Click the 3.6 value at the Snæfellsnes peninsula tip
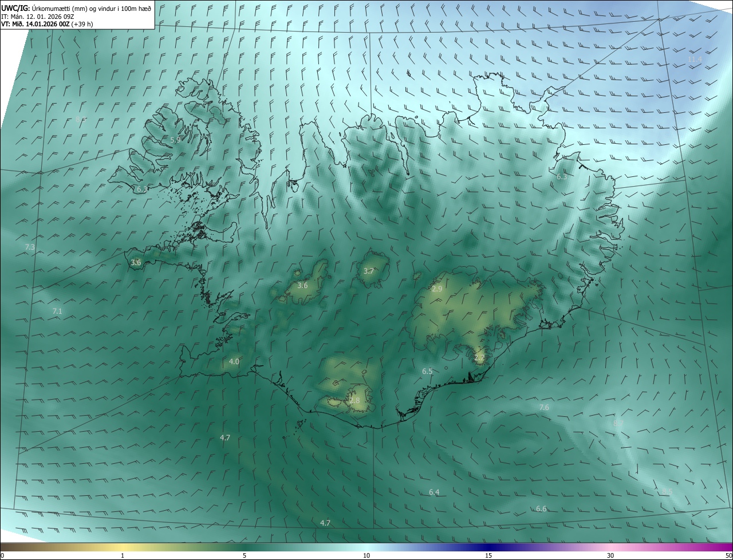The image size is (733, 560). 136,262
